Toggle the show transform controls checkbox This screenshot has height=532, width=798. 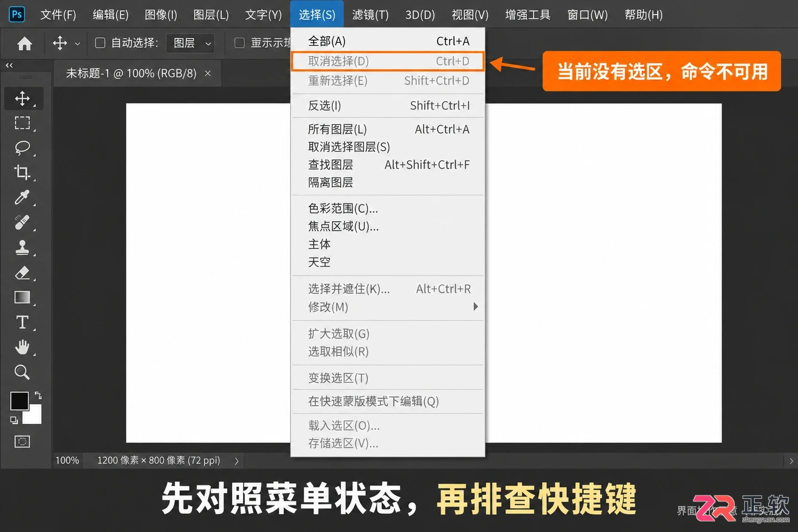click(239, 43)
